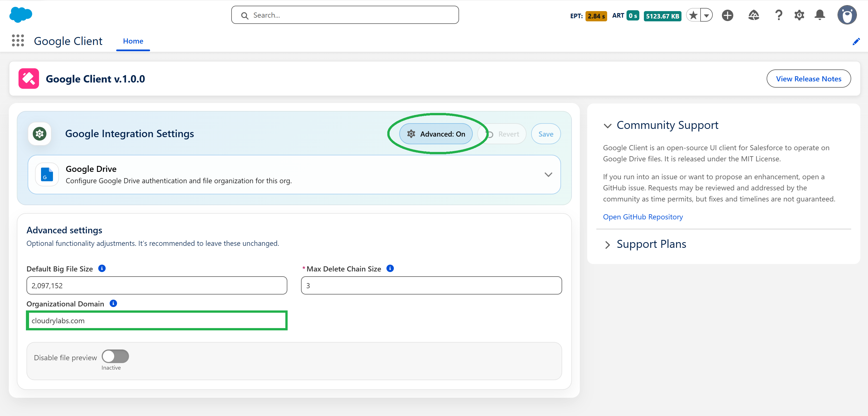868x416 pixels.
Task: Click the Default Big File Size info icon
Action: coord(103,268)
